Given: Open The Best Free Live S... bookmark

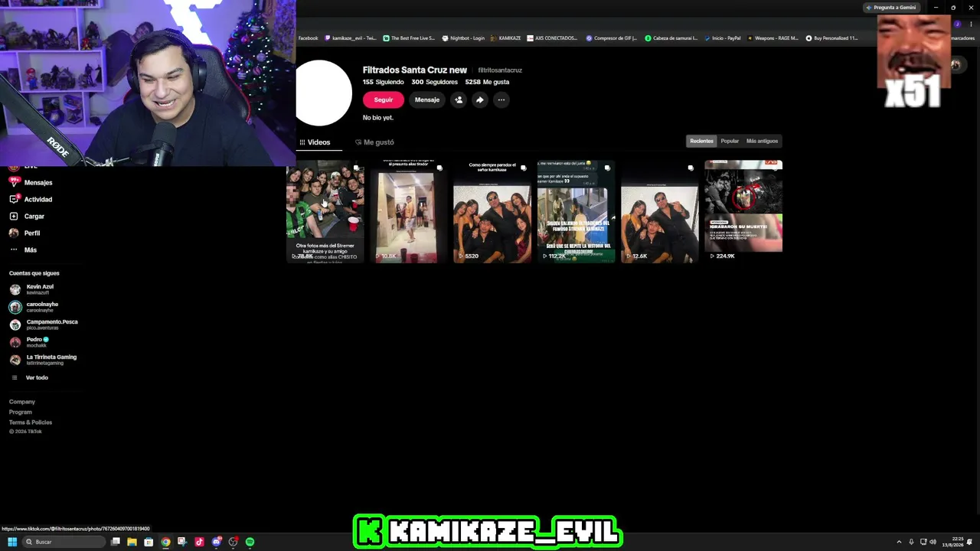Looking at the screenshot, I should (x=409, y=38).
